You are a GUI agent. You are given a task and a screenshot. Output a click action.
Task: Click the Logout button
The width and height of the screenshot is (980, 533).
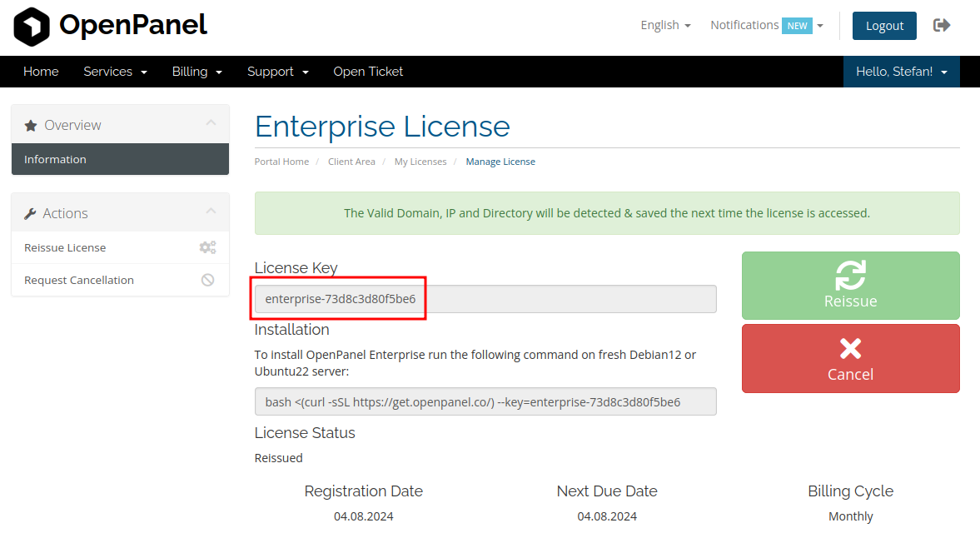[x=884, y=26]
